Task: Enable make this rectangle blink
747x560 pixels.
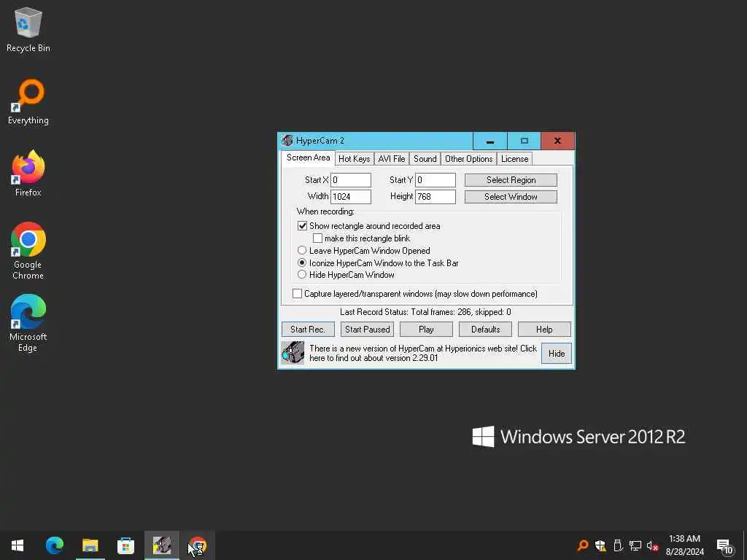Action: coord(317,238)
